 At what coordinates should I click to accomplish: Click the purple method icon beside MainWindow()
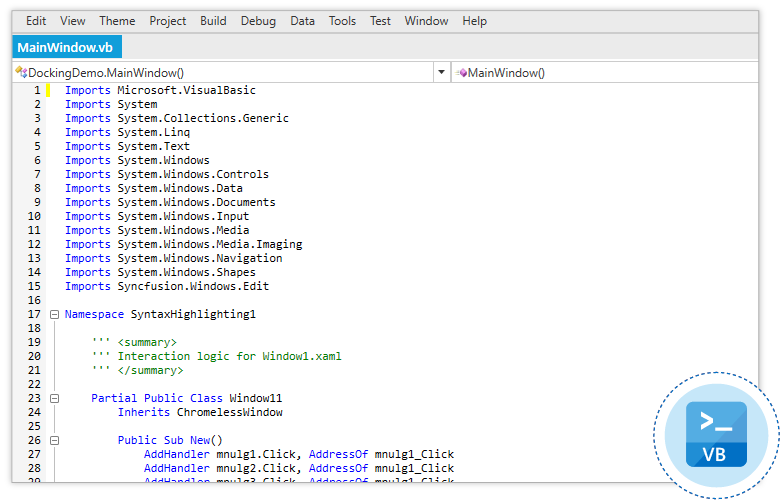tap(462, 73)
